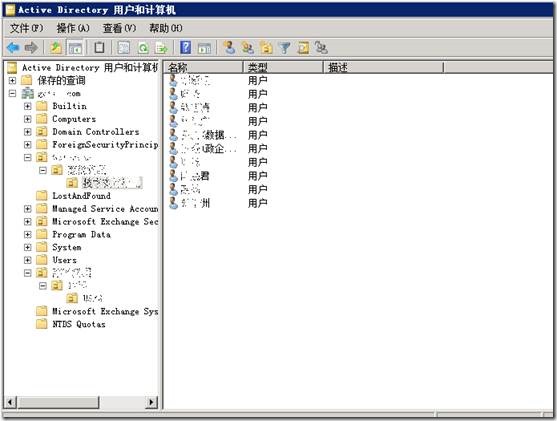Click the user icon for name ending 君
Image resolution: width=557 pixels, height=421 pixels.
point(173,176)
